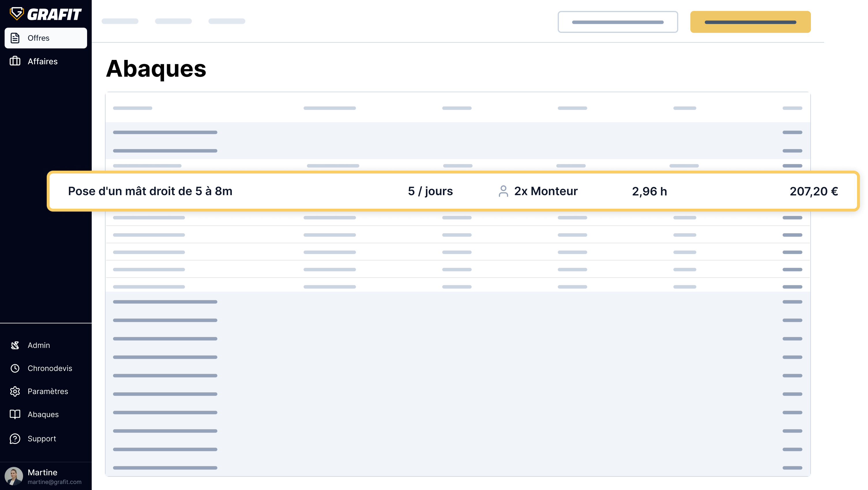Click person icon beside 2x Monteur

pos(503,191)
